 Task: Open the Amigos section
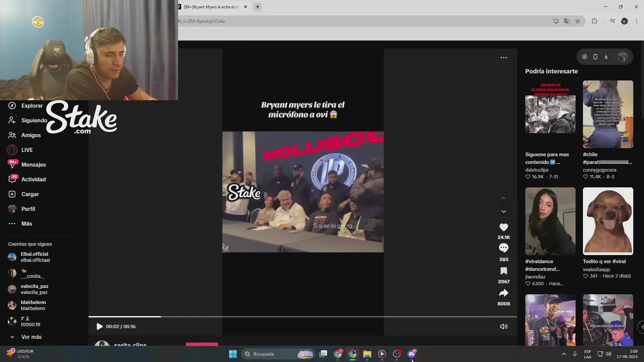[x=31, y=135]
